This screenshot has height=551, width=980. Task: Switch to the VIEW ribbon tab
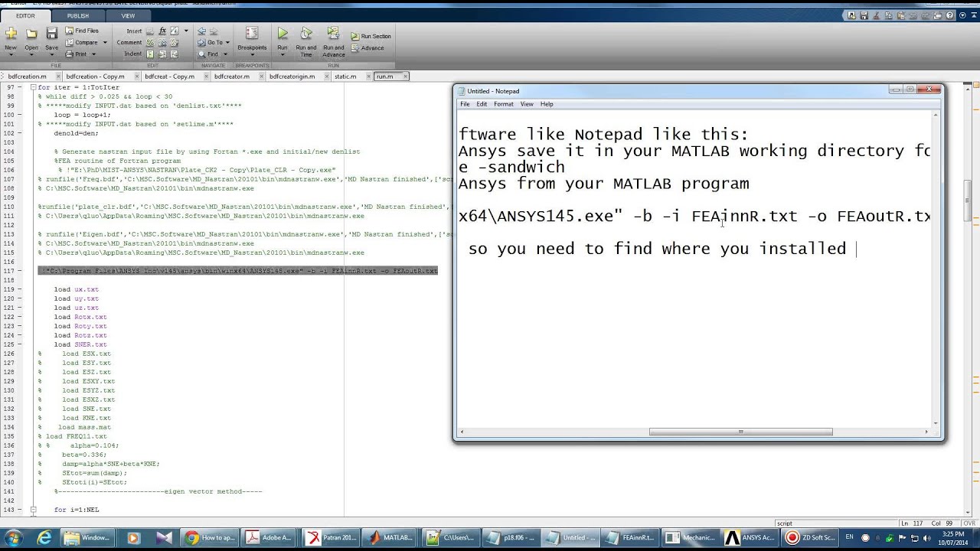click(x=128, y=15)
